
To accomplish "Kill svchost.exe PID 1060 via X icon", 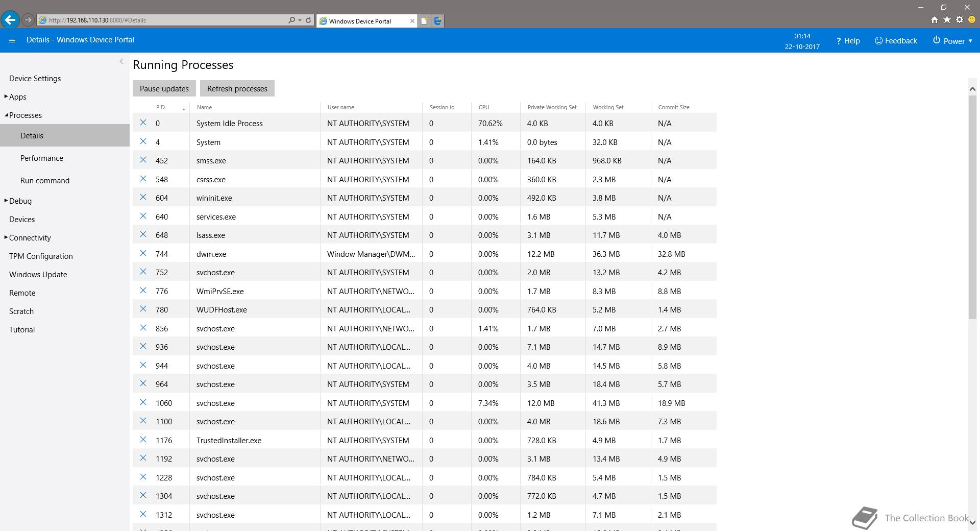I will tap(143, 402).
